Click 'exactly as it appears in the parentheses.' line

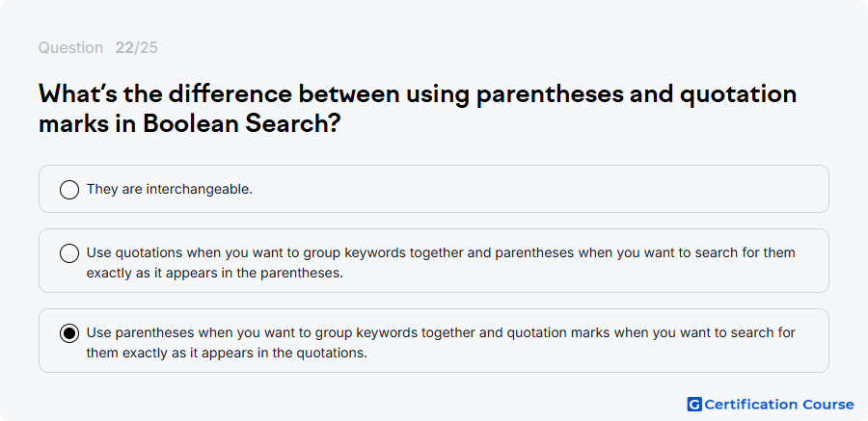[215, 274]
